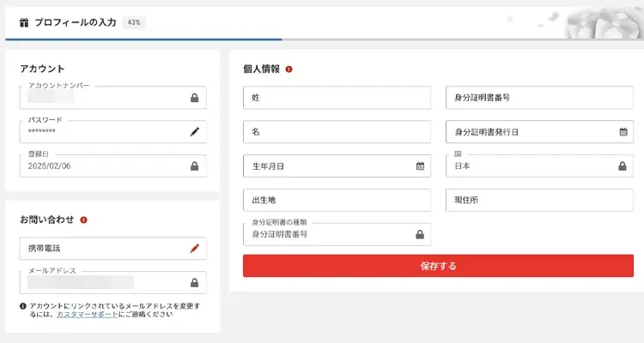Click the 個人情報 section heading
Image resolution: width=644 pixels, height=343 pixels.
[261, 69]
